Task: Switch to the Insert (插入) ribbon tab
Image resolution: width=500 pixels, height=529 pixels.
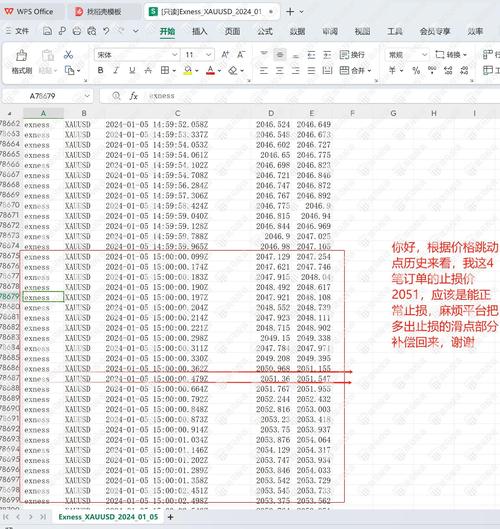Action: pyautogui.click(x=199, y=31)
